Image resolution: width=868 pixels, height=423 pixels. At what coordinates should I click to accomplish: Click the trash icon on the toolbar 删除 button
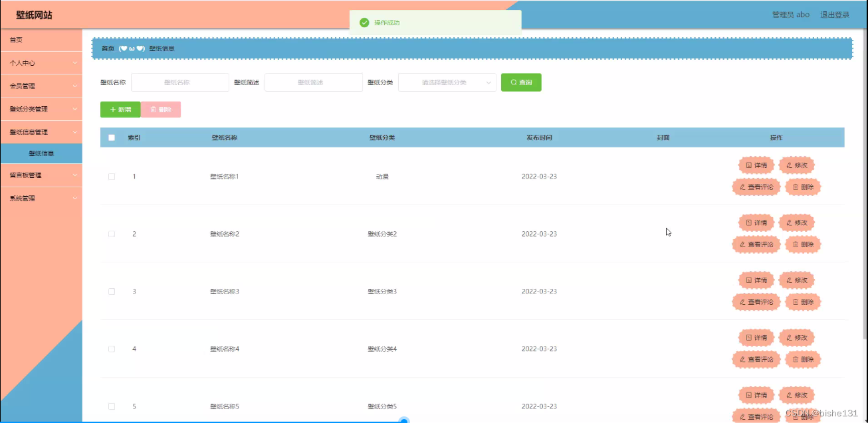(153, 109)
